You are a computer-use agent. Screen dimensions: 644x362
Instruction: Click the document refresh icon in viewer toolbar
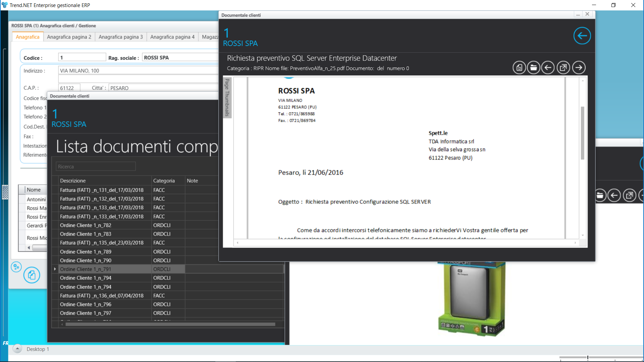tap(519, 68)
